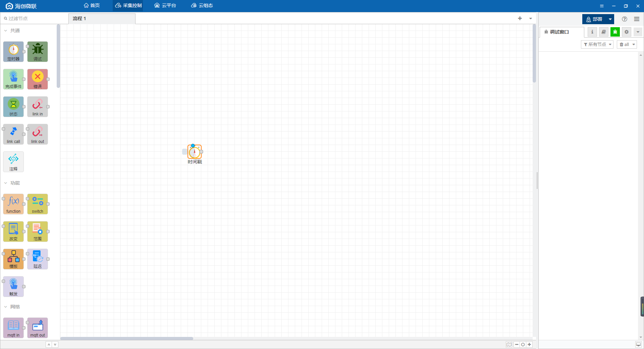Select the 延迟 delay node
Viewport: 644px width, 349px height.
point(38,259)
